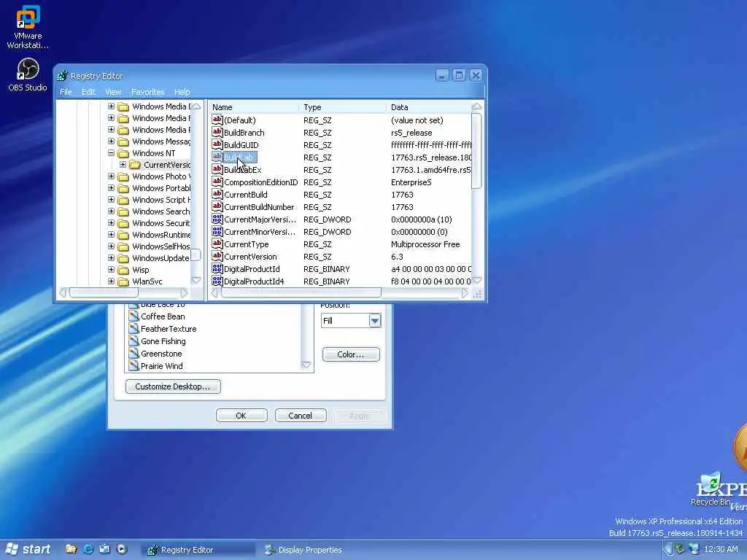Open the Edit menu
Viewport: 747px width, 560px height.
[x=88, y=92]
